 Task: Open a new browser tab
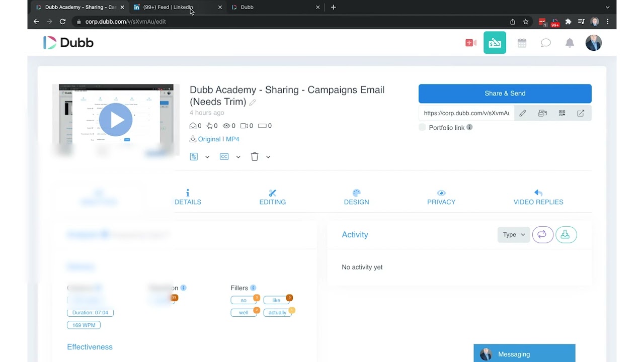click(x=333, y=7)
